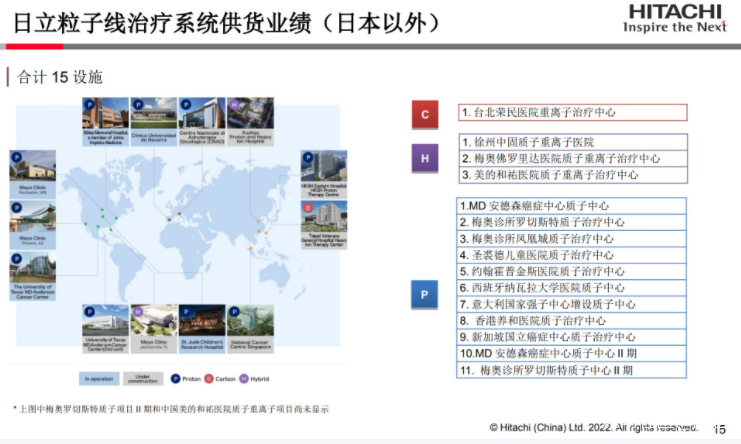Click the Under construction legend swatch
The width and height of the screenshot is (741, 444).
(x=143, y=379)
